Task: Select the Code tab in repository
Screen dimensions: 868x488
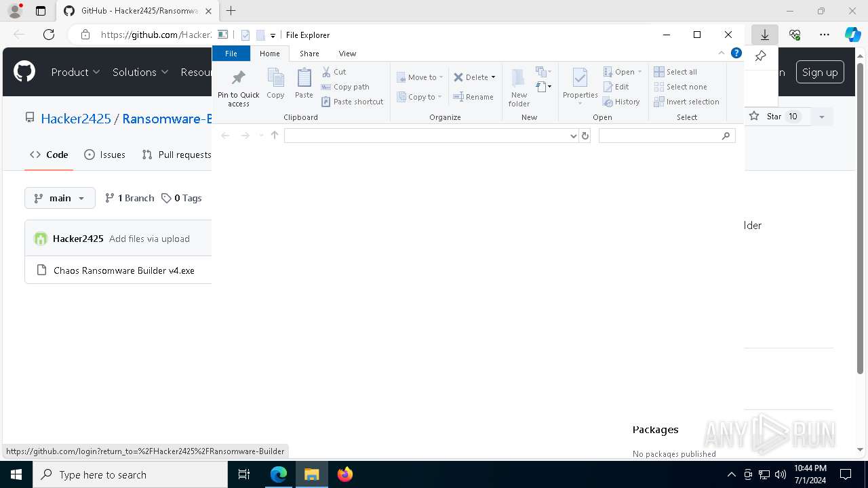Action: (50, 155)
